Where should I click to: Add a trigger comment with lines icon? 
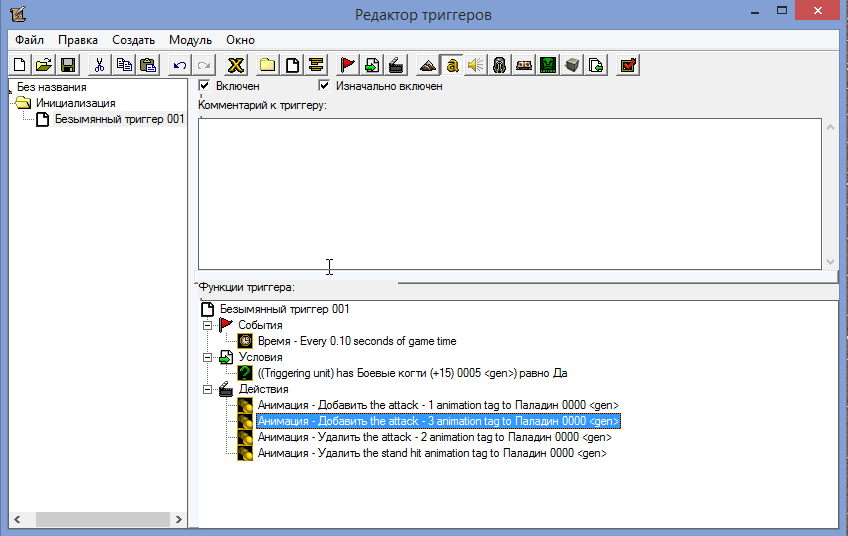pyautogui.click(x=316, y=65)
